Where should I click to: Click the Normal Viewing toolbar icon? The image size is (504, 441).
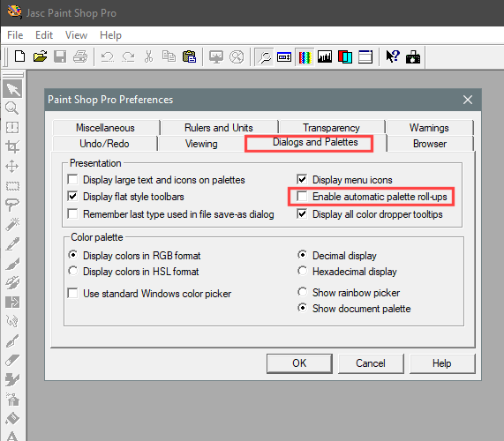(237, 56)
